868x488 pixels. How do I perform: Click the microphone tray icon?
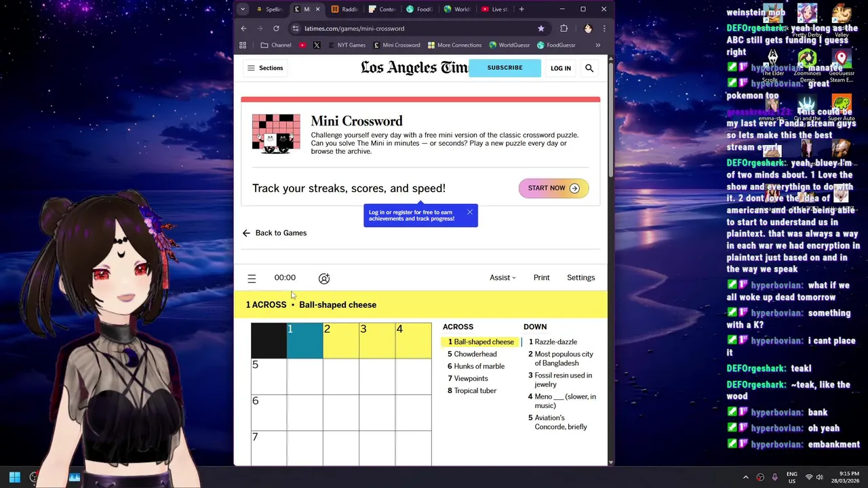pyautogui.click(x=774, y=477)
